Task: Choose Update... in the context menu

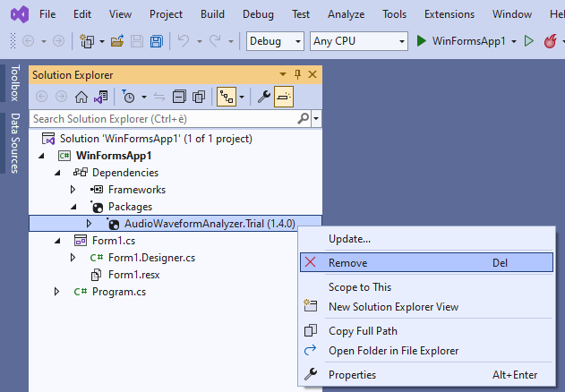Action: coord(349,239)
